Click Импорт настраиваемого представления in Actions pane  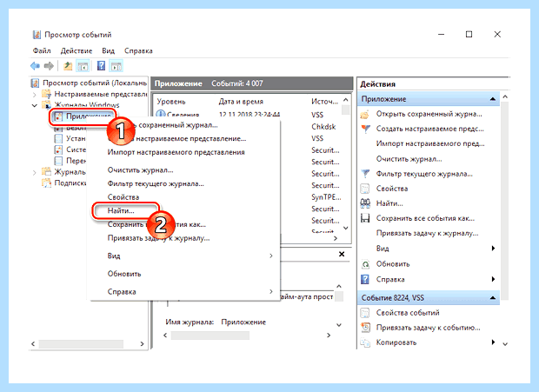coord(430,144)
